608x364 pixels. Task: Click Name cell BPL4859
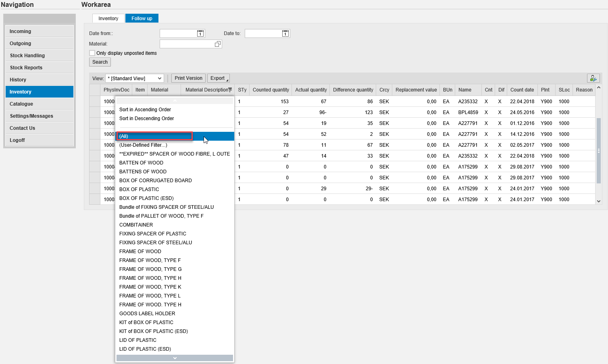[x=468, y=112]
